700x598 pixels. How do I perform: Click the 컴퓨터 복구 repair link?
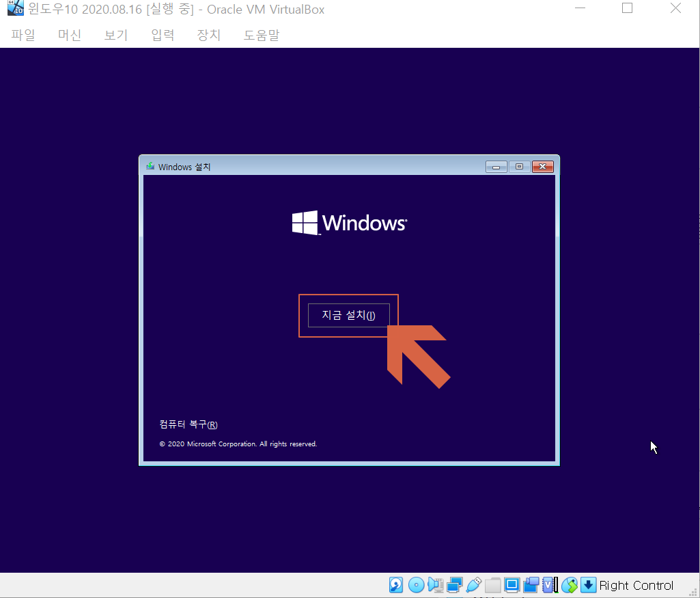[x=188, y=424]
